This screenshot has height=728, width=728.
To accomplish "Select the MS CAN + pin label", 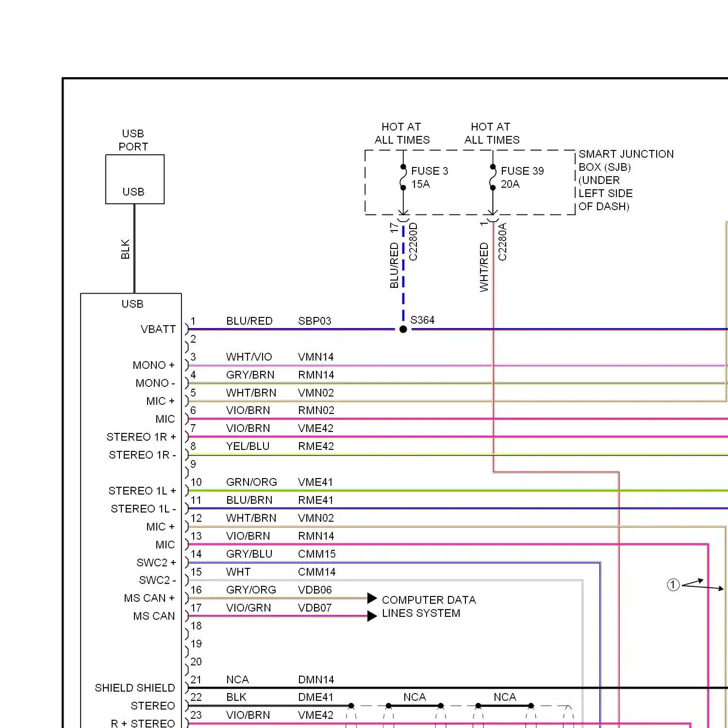I will coord(149,598).
